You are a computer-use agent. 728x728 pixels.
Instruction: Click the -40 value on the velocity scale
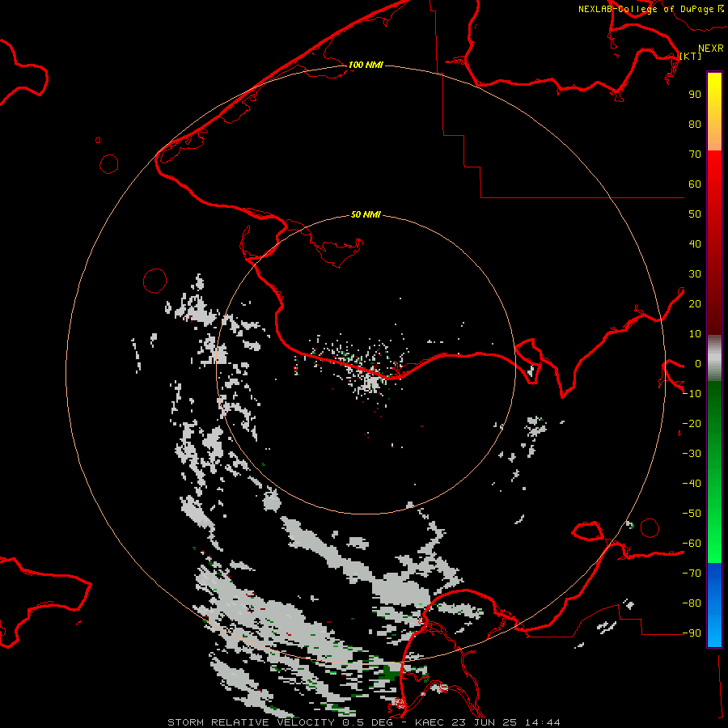pos(692,484)
